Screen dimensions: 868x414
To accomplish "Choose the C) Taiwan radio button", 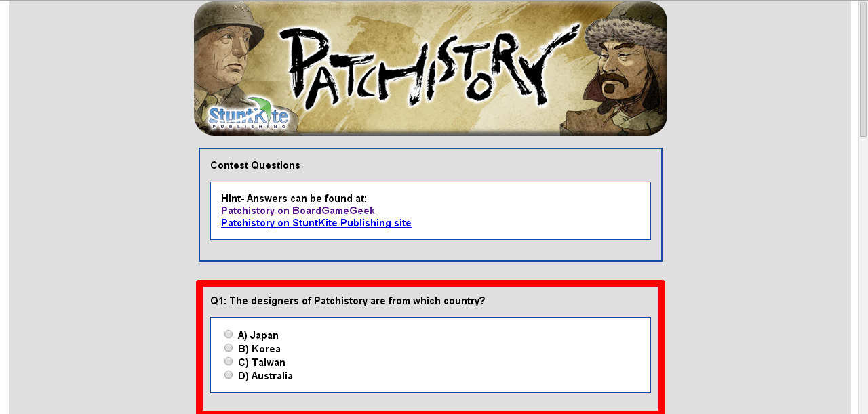I will coord(229,361).
